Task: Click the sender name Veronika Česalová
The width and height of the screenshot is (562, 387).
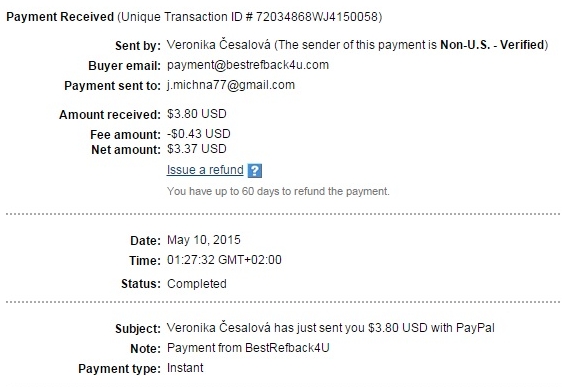Action: (x=219, y=45)
